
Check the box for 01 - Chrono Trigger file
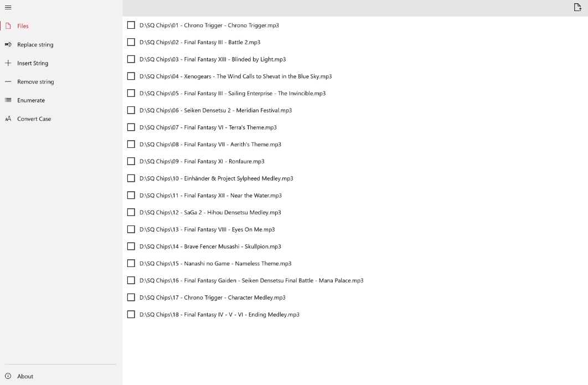(131, 25)
